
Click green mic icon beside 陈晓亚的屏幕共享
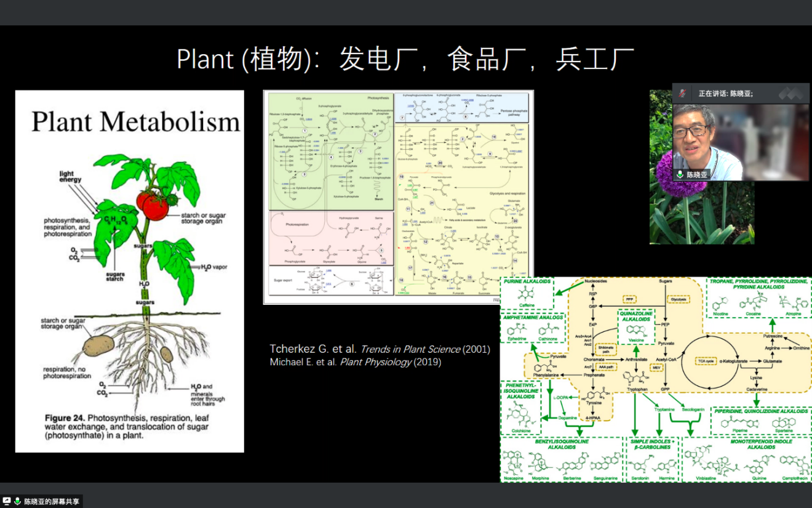(x=17, y=501)
